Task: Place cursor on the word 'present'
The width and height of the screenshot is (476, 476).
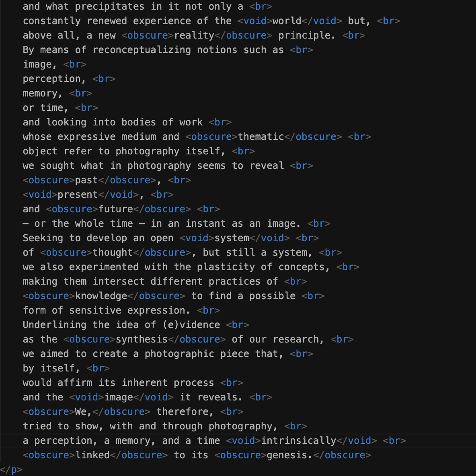Action: click(x=78, y=195)
